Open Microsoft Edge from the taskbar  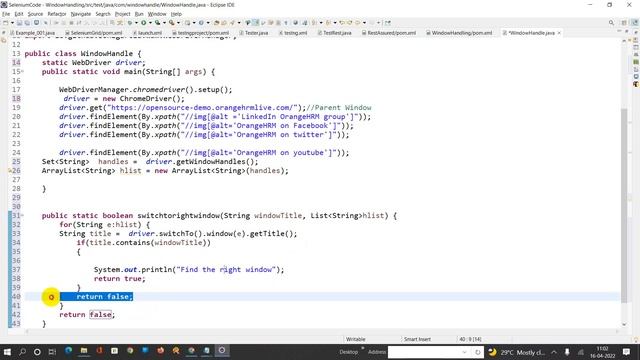click(x=68, y=351)
